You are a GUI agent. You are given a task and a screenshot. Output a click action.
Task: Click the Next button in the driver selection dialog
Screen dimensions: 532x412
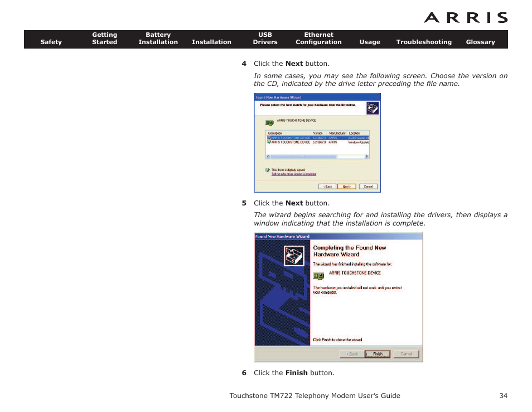click(x=347, y=186)
